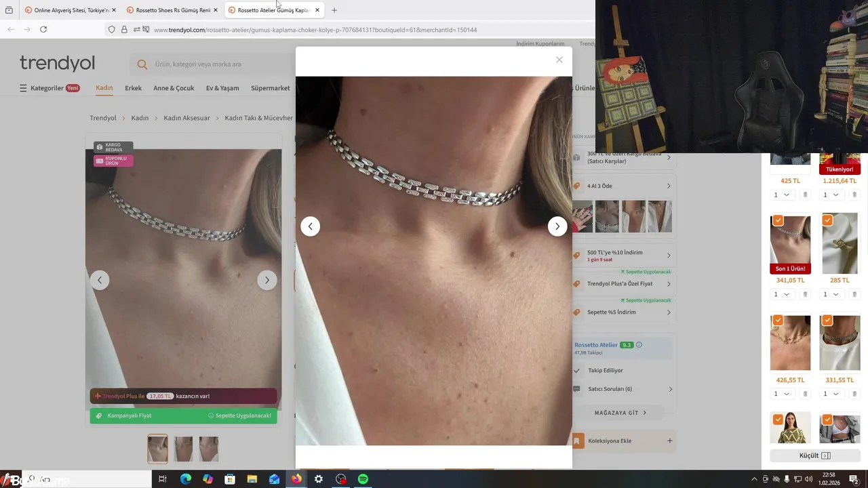
Task: Delete the 341,05 TL cart item
Action: [x=805, y=295]
